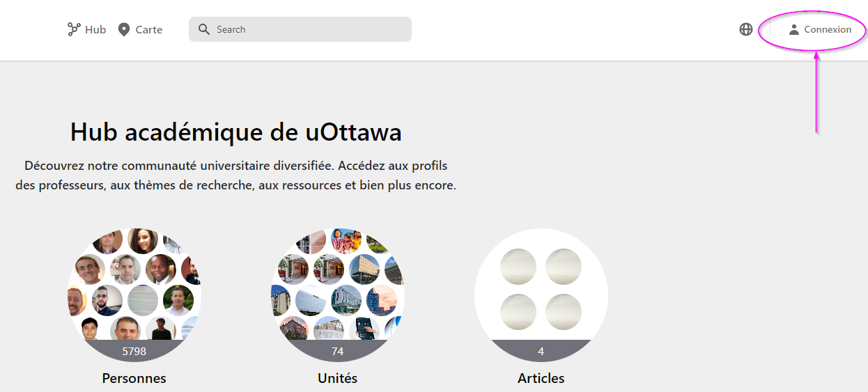The width and height of the screenshot is (868, 392).
Task: Select the Unités label
Action: click(338, 378)
